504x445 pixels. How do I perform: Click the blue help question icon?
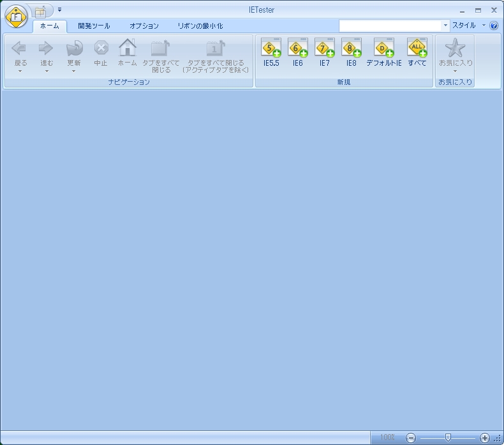pos(494,26)
